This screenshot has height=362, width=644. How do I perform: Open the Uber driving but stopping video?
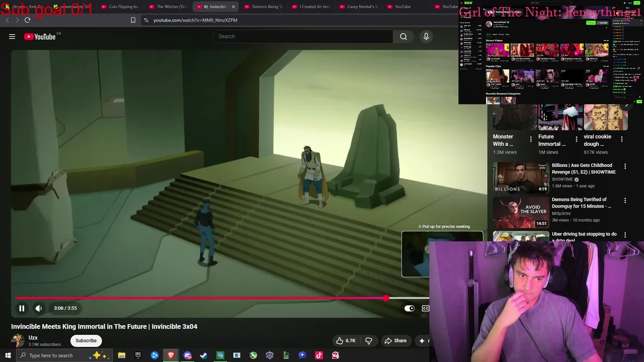pyautogui.click(x=584, y=236)
